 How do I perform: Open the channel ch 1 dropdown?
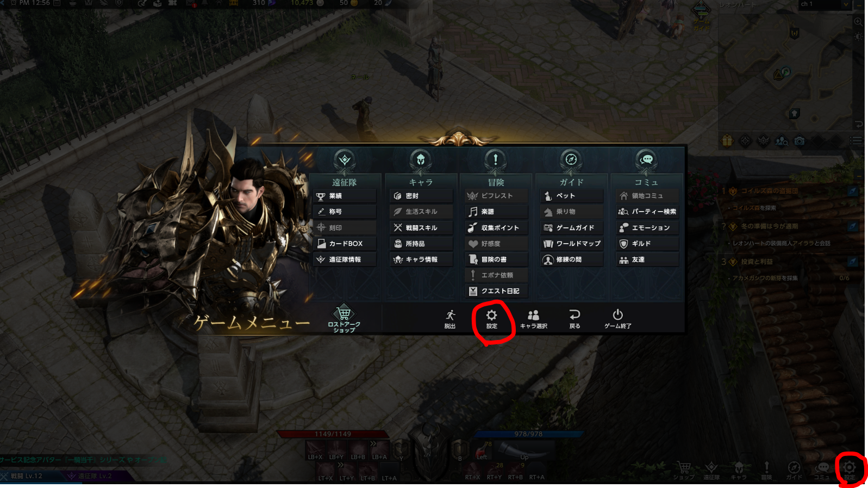[825, 4]
